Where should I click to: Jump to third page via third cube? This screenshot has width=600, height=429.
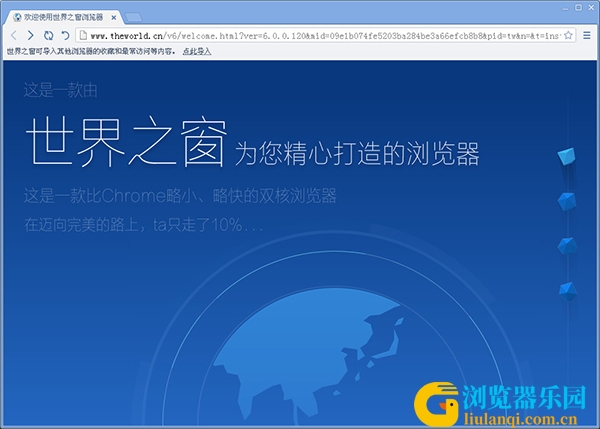point(567,246)
